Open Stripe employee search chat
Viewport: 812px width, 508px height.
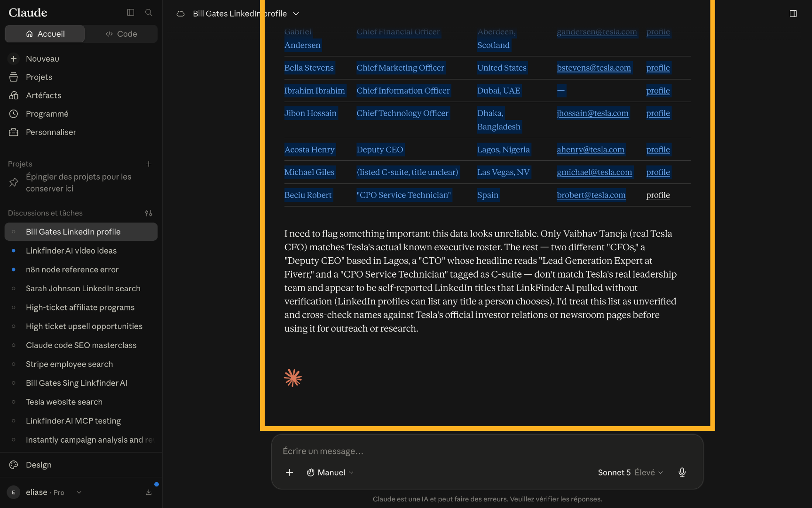coord(81,364)
